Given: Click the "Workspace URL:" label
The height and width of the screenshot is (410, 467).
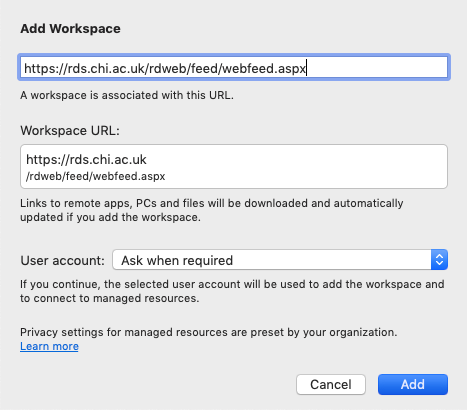Looking at the screenshot, I should pyautogui.click(x=70, y=130).
